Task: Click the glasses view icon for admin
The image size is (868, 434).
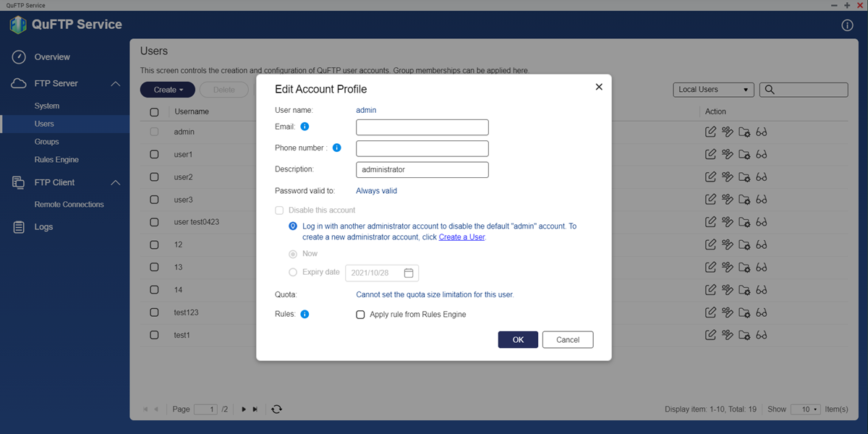Action: (762, 132)
